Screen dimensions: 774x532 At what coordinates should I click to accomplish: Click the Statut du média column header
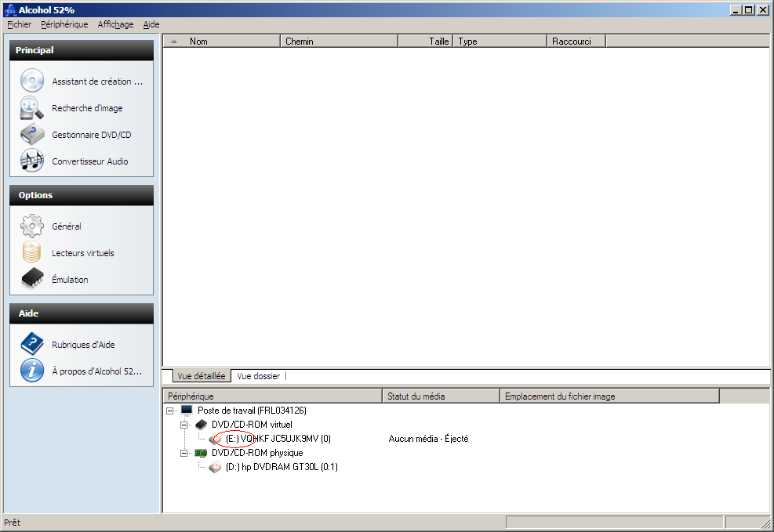click(442, 396)
